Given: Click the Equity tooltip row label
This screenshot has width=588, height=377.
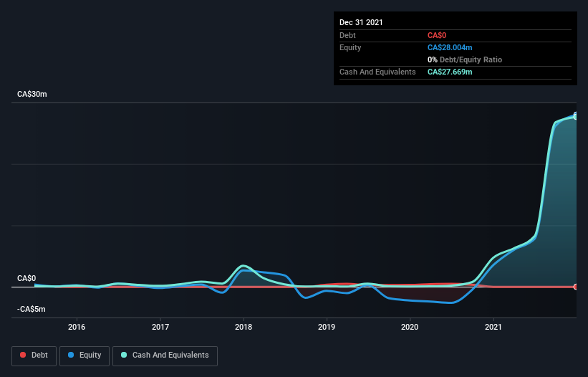Looking at the screenshot, I should click(x=350, y=47).
